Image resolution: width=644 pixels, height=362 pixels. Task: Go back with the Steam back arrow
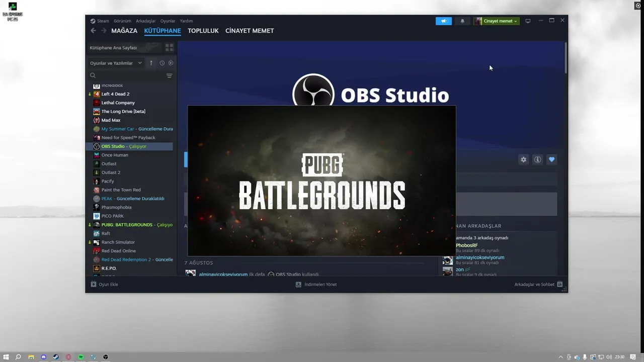tap(93, 31)
